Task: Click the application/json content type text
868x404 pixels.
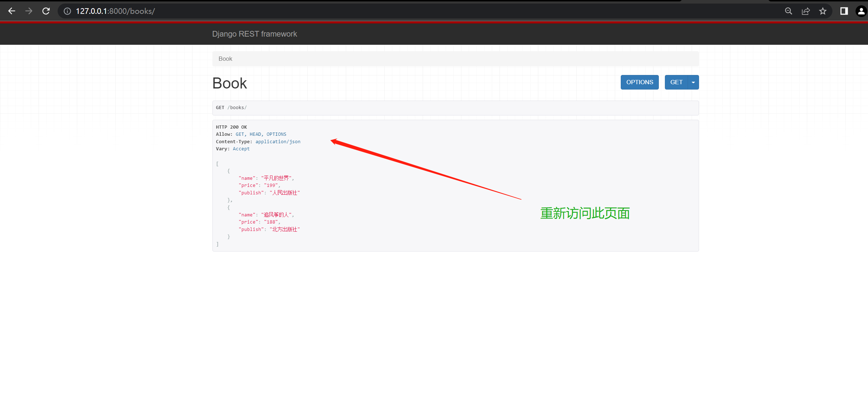Action: pyautogui.click(x=278, y=141)
